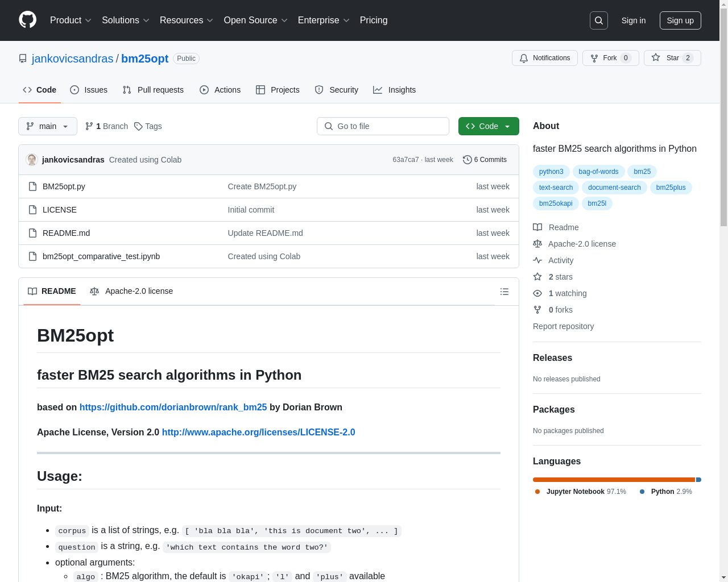The image size is (728, 582).
Task: Open the bm25opt repository name link
Action: tap(145, 59)
